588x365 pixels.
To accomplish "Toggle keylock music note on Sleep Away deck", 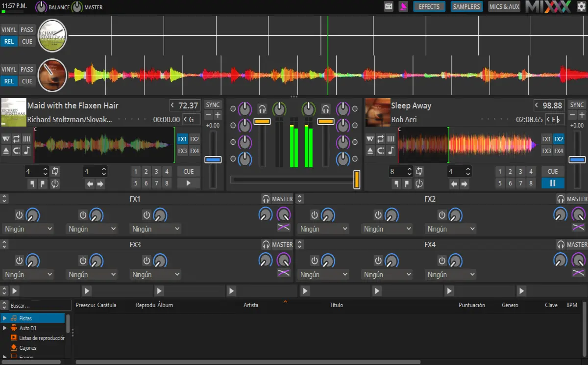I will click(391, 151).
